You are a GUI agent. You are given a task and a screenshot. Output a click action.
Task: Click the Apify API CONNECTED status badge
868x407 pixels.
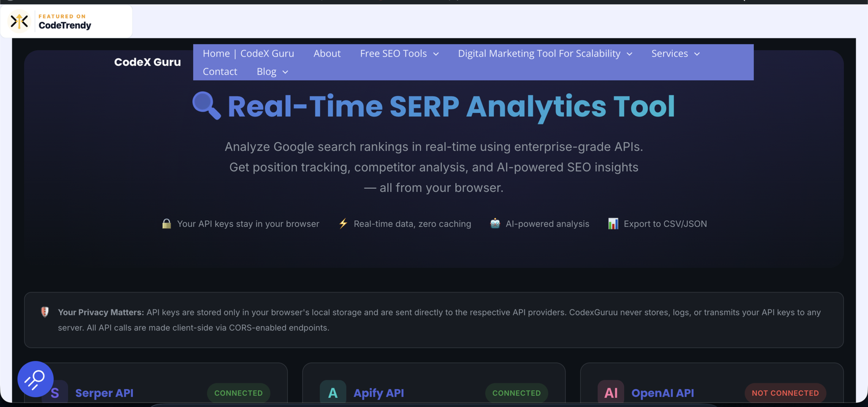(516, 393)
